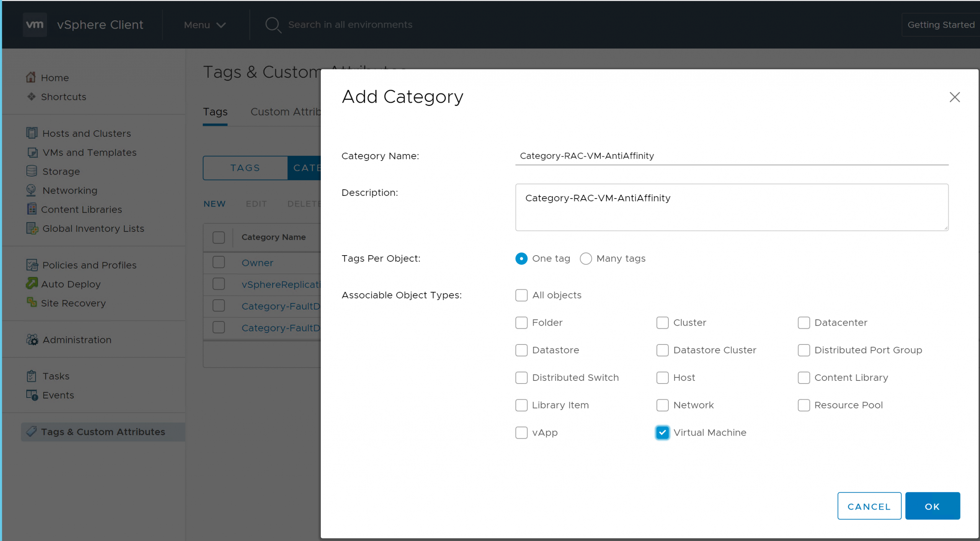
Task: Open the Site Recovery icon
Action: 32,302
